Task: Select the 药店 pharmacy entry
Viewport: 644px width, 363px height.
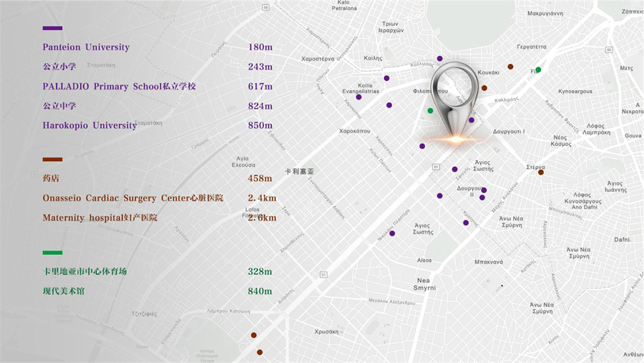Action: (x=51, y=178)
